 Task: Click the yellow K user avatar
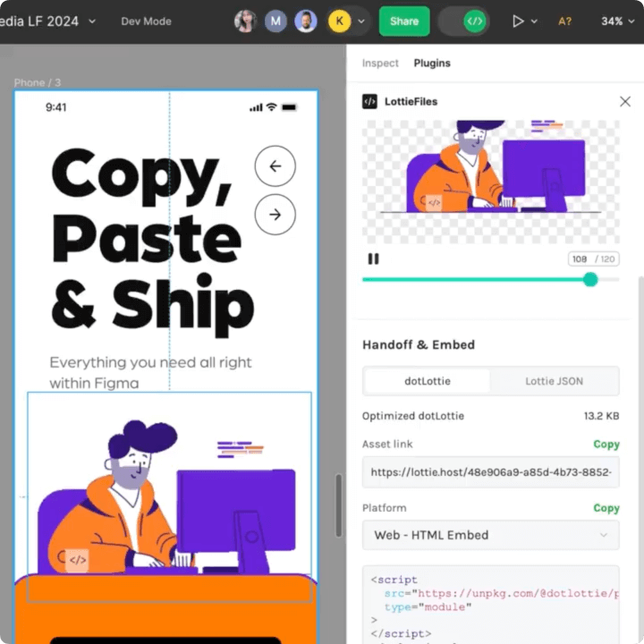point(340,21)
